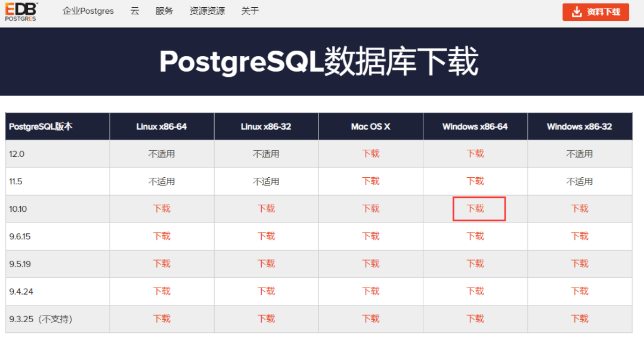Download 12.0 for Windows x86-64
The width and height of the screenshot is (644, 349).
(x=475, y=154)
